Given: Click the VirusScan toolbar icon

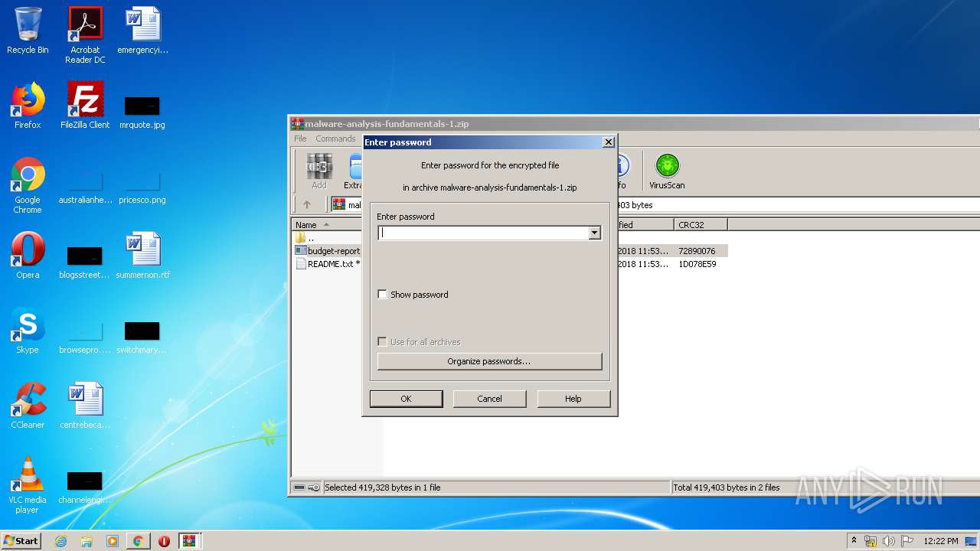Looking at the screenshot, I should (667, 171).
